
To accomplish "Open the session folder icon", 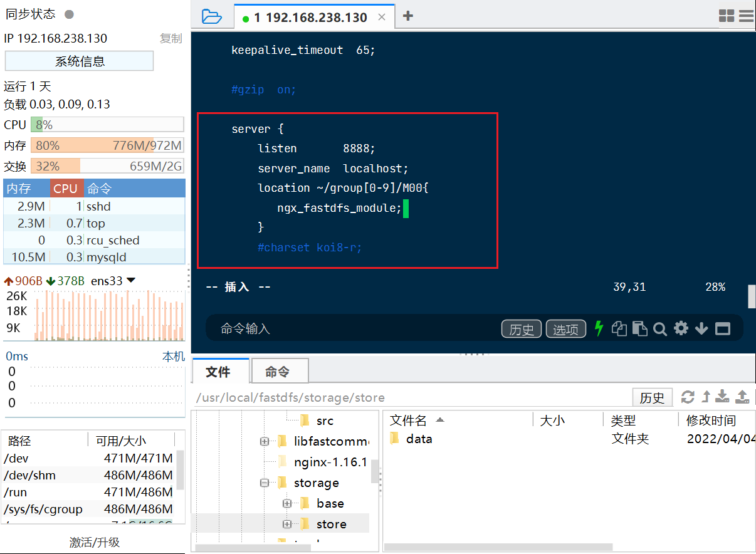I will click(212, 16).
